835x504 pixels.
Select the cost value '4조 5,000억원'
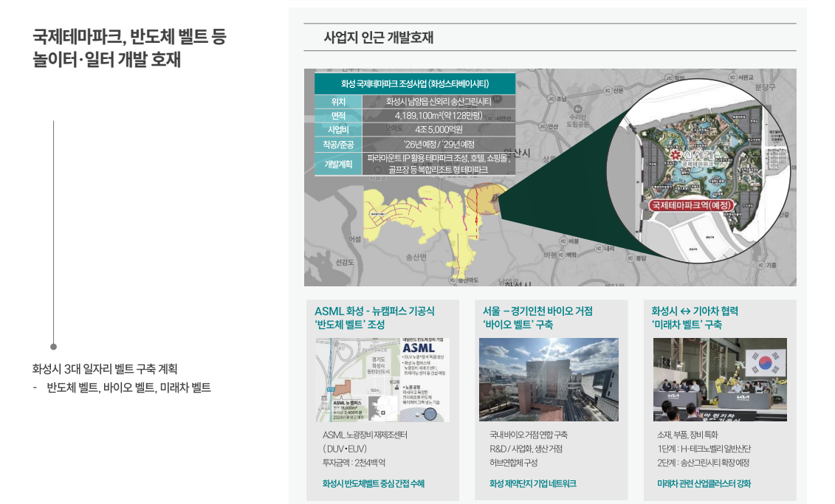click(439, 129)
